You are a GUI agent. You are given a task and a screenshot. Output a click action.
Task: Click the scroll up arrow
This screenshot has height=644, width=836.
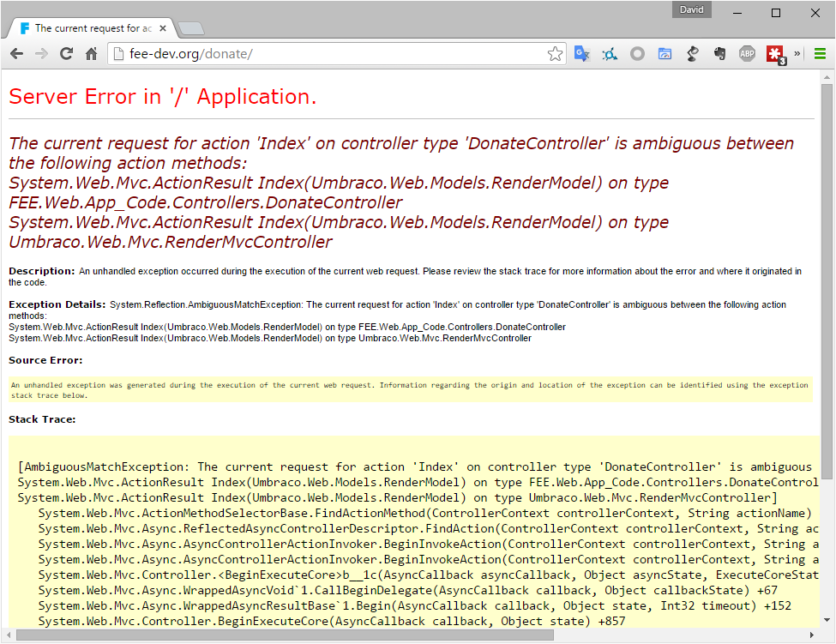(827, 77)
